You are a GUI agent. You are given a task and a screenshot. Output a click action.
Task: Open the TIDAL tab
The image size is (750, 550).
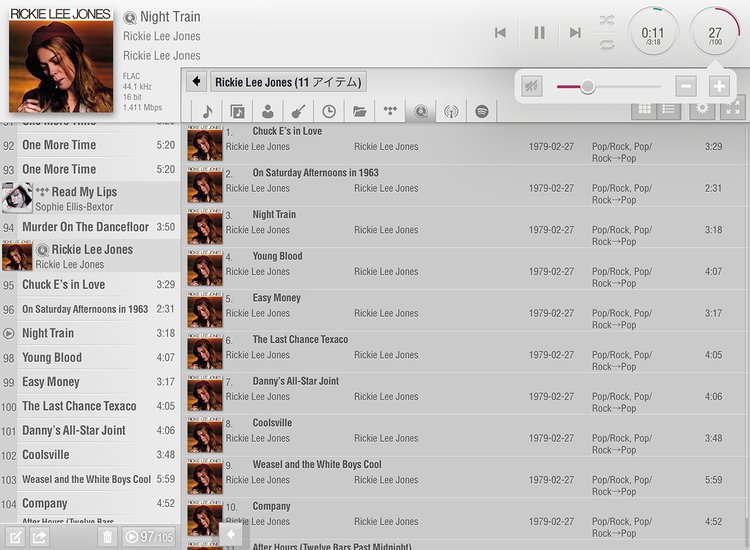(390, 111)
